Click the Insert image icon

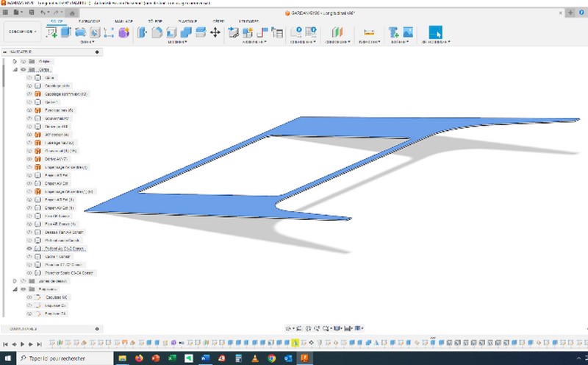(x=408, y=32)
